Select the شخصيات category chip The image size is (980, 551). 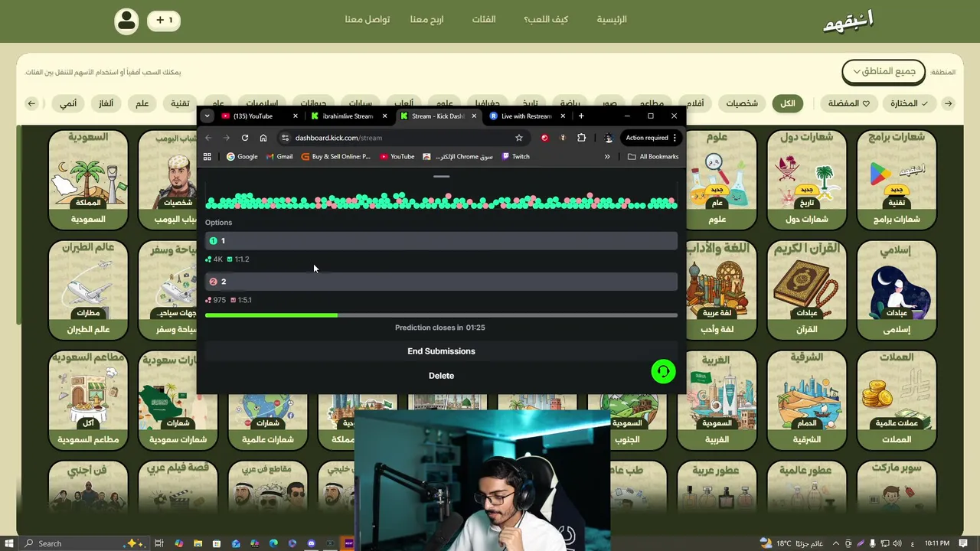click(x=742, y=103)
